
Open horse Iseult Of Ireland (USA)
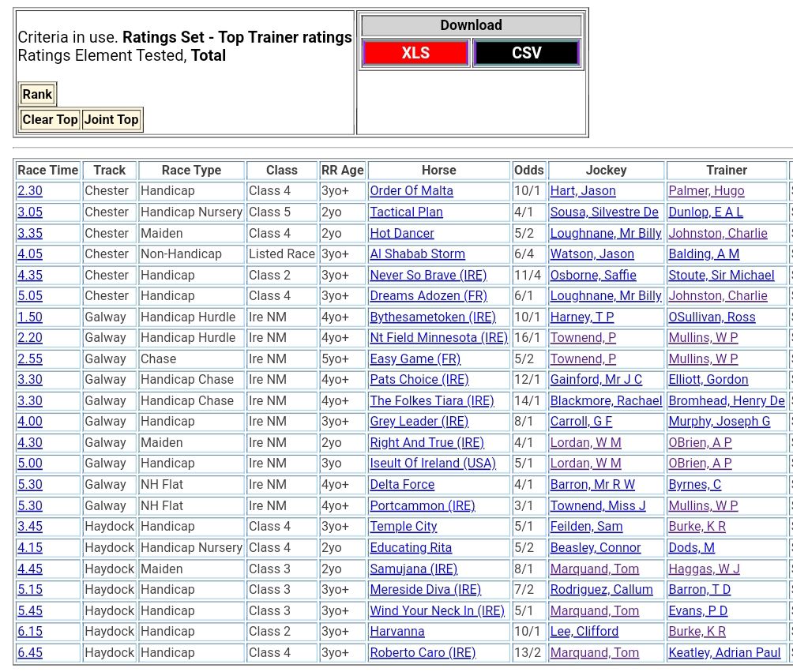click(433, 464)
